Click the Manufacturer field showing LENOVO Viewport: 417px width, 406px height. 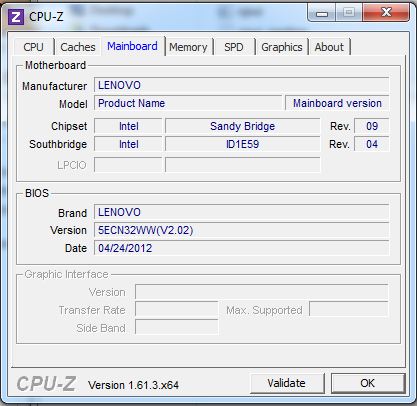click(x=242, y=85)
